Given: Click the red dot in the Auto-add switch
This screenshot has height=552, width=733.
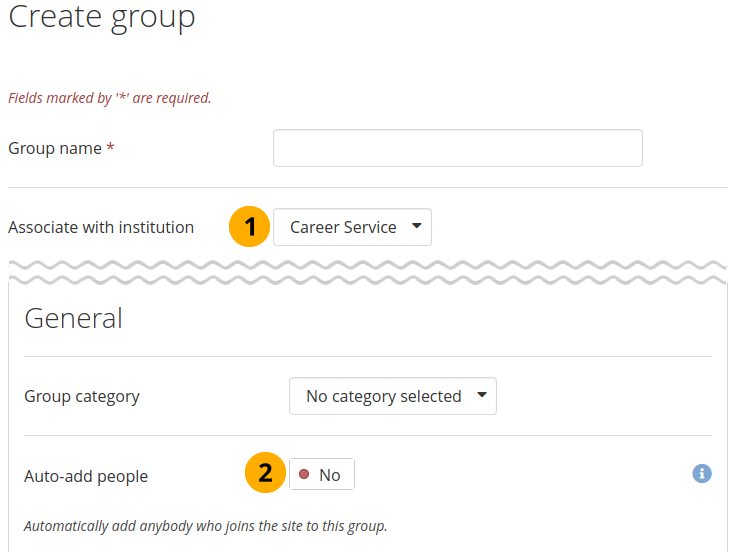Looking at the screenshot, I should point(304,475).
